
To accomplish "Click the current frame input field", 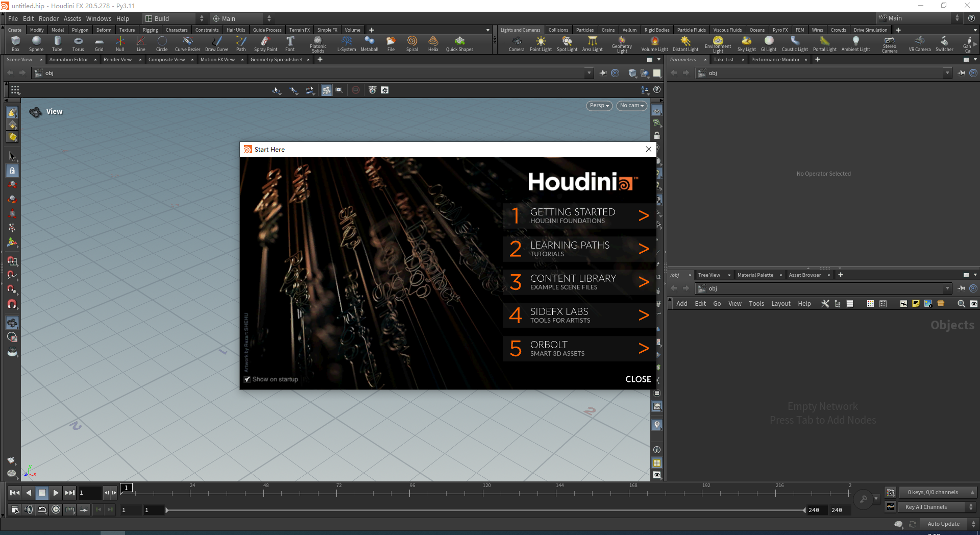I will (89, 493).
